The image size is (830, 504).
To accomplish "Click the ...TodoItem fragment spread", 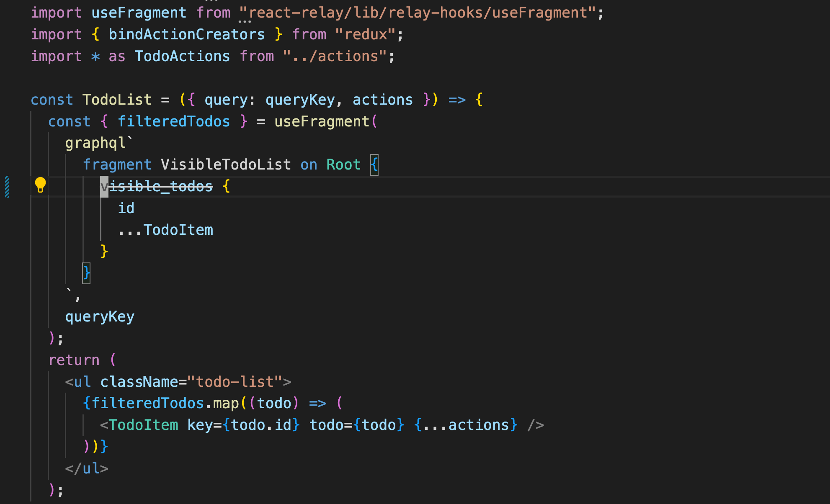I will [165, 230].
